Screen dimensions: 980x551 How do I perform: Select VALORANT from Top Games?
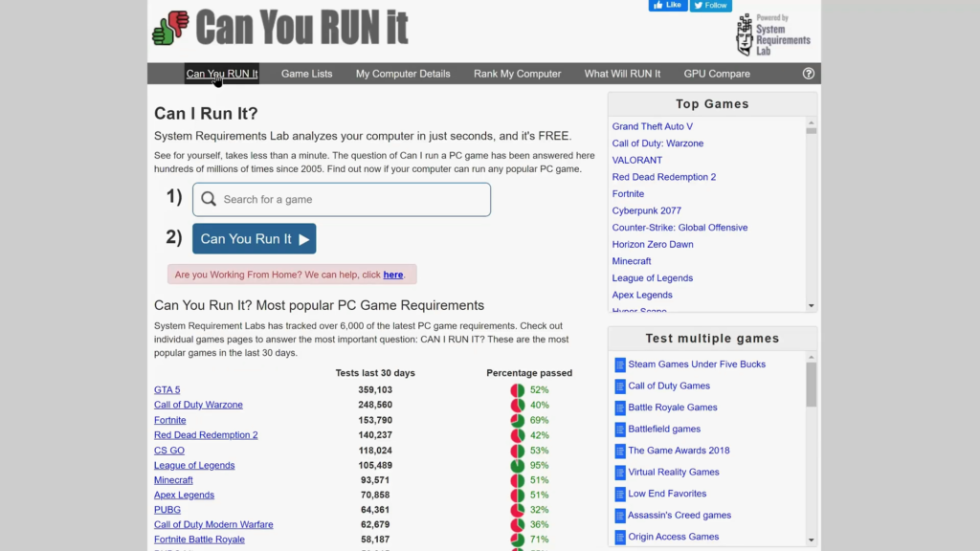click(x=636, y=160)
